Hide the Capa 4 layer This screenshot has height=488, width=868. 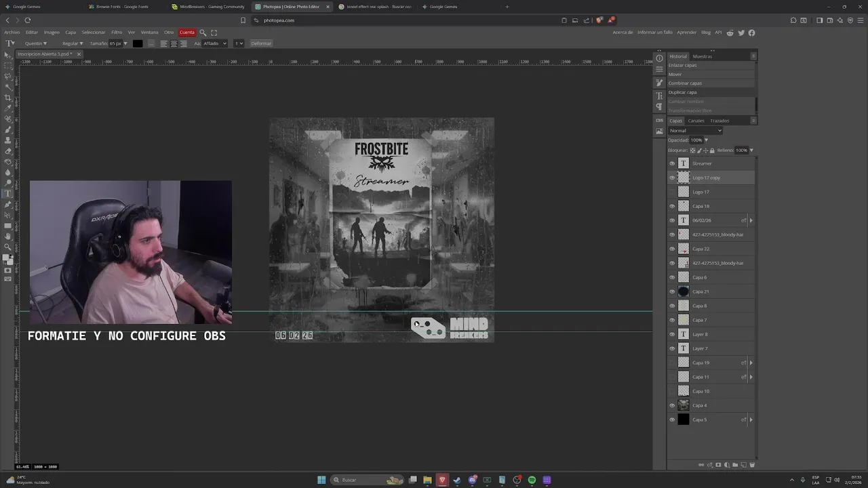coord(672,405)
